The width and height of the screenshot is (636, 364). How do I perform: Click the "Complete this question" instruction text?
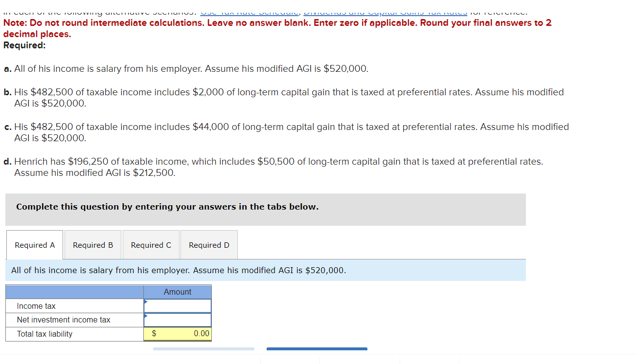pos(167,207)
